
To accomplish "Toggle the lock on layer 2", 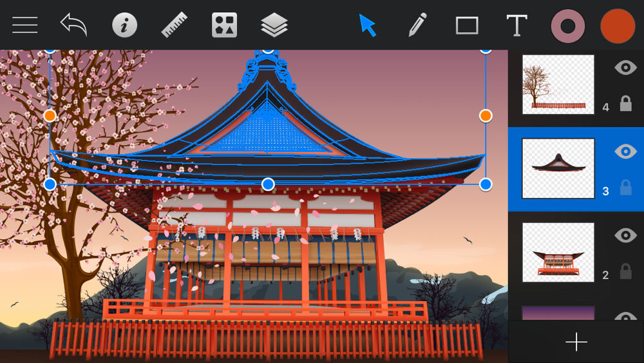I will tap(625, 271).
